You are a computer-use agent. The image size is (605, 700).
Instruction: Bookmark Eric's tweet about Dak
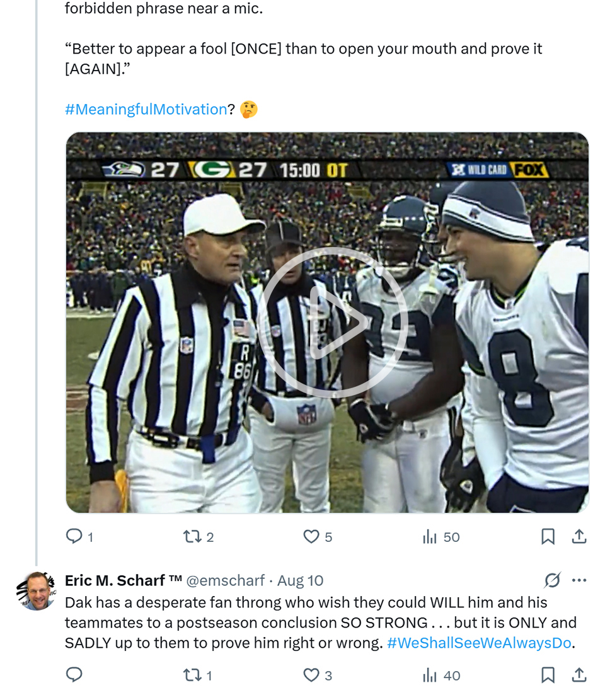pos(548,675)
